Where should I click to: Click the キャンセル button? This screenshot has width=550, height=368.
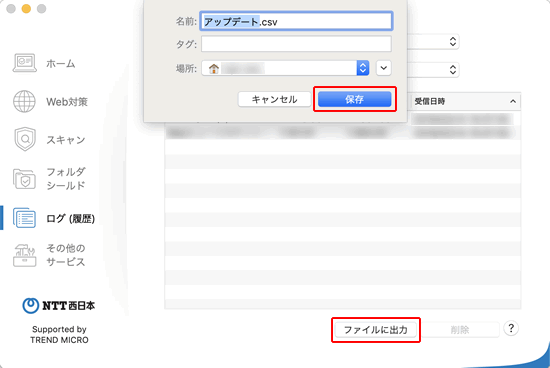coord(274,99)
